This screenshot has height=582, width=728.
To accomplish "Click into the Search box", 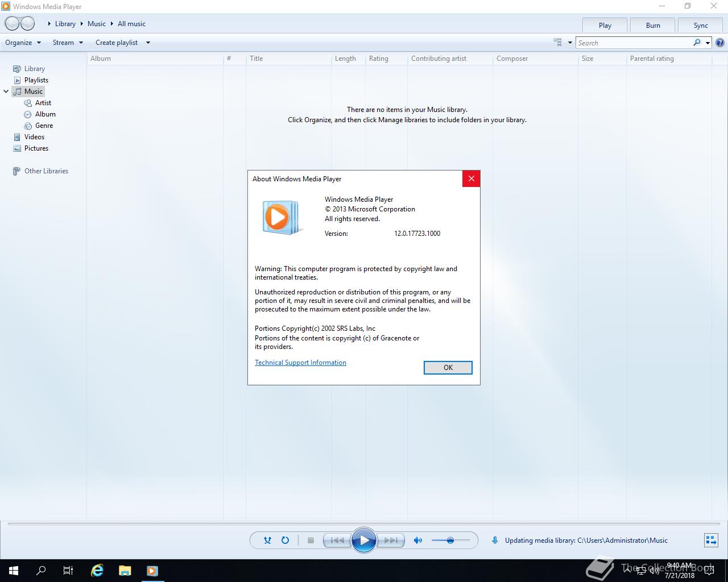I will coord(634,43).
